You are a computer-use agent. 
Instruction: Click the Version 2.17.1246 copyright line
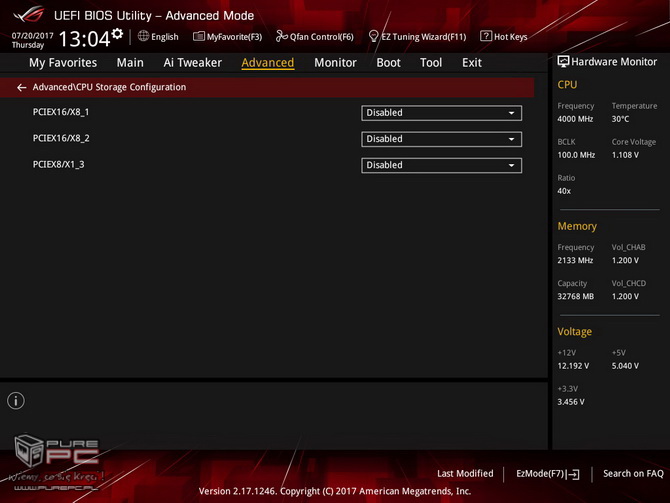[x=335, y=491]
